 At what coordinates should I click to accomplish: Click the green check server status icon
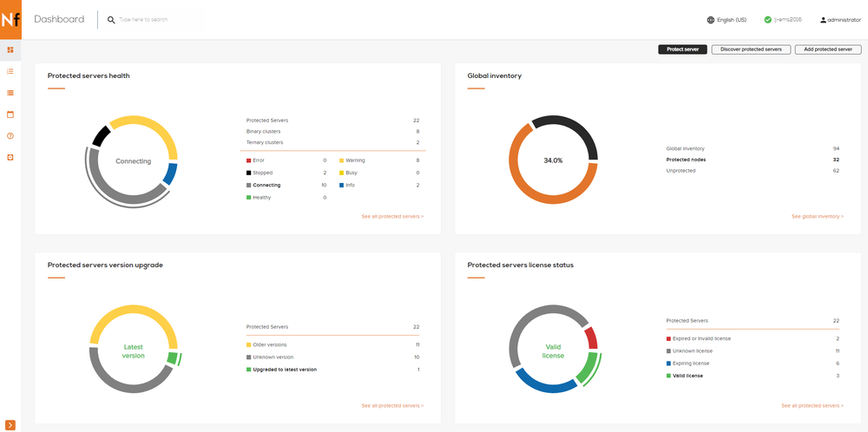point(768,20)
